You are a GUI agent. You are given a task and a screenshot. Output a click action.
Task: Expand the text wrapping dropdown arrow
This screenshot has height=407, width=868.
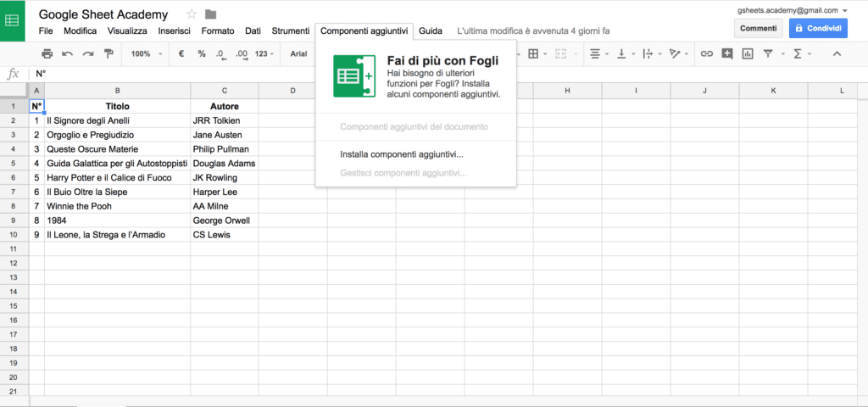coord(659,53)
